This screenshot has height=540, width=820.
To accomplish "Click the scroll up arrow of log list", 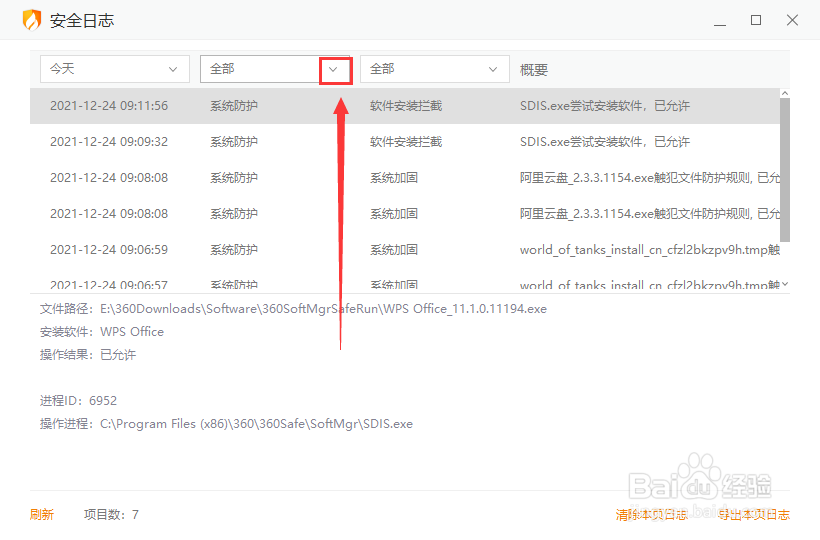I will pyautogui.click(x=784, y=93).
